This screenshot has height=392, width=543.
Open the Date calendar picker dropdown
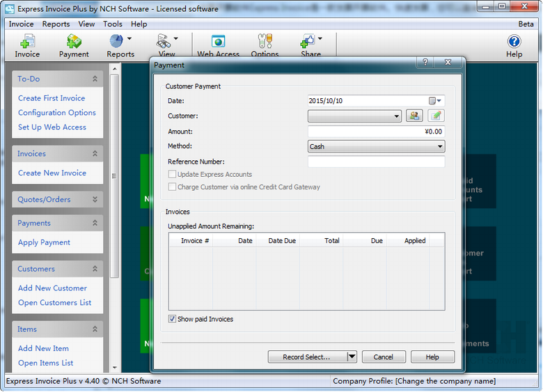(x=435, y=101)
